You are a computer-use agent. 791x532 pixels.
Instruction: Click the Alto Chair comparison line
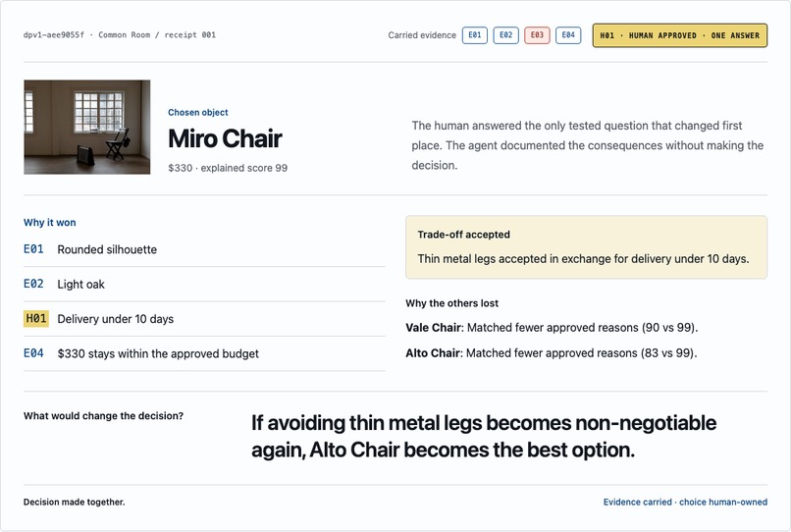click(552, 352)
